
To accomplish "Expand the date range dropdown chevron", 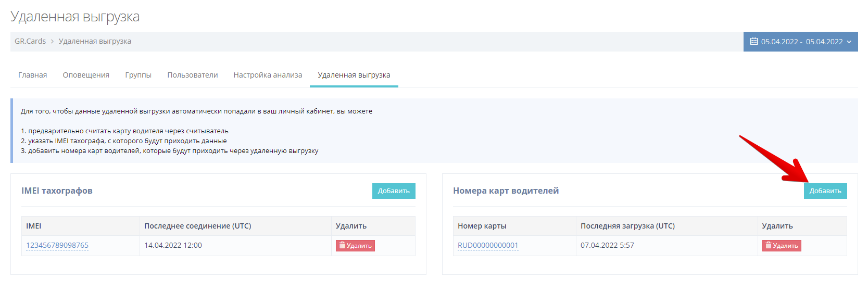I will point(849,42).
